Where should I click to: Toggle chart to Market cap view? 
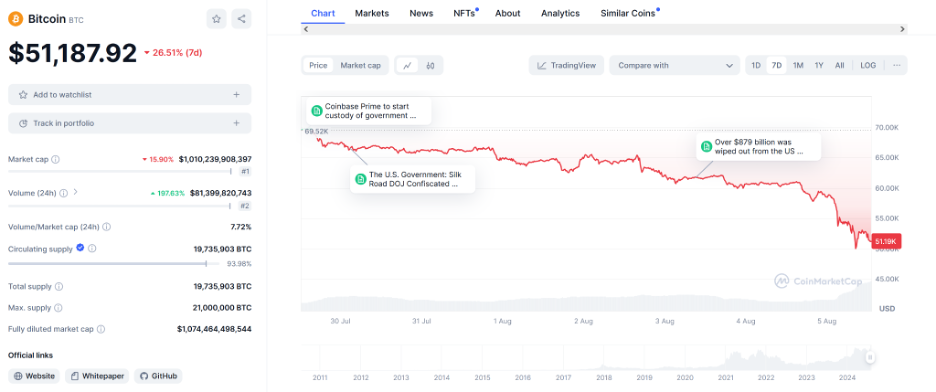tap(361, 66)
